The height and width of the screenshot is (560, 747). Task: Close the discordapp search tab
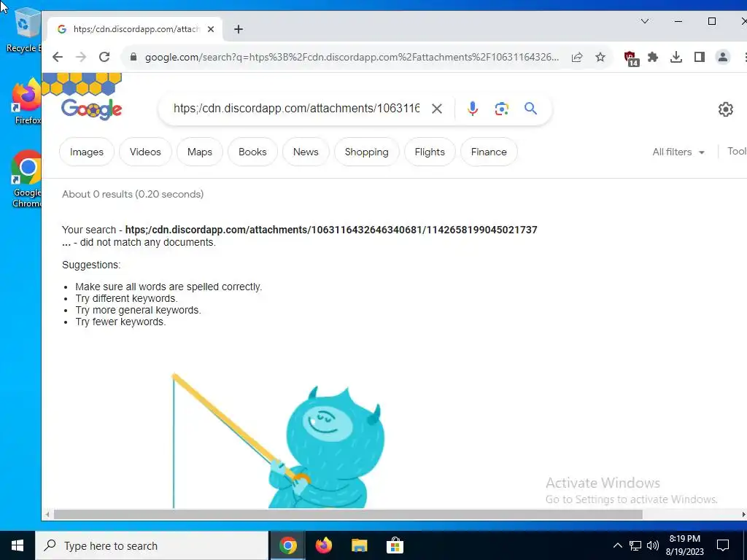pos(211,29)
